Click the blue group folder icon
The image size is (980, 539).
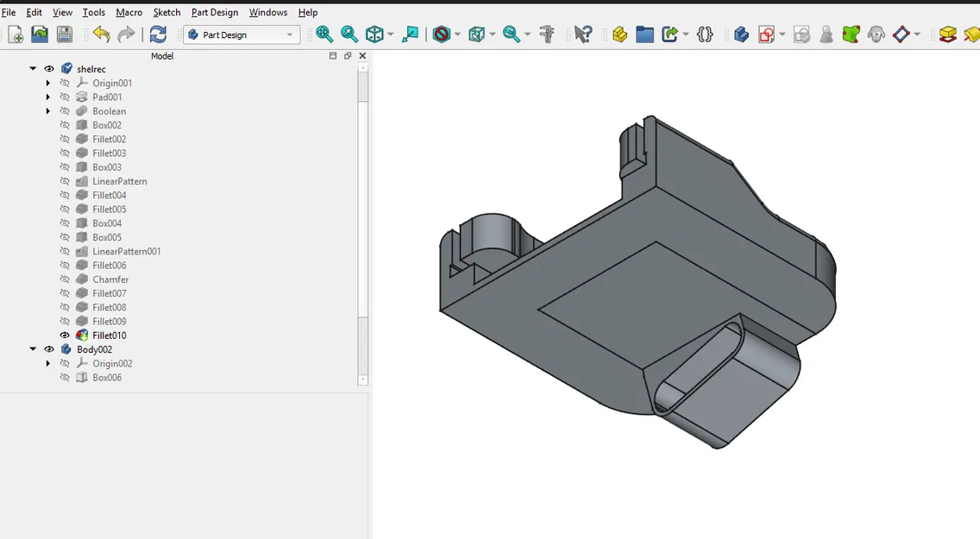[x=644, y=34]
